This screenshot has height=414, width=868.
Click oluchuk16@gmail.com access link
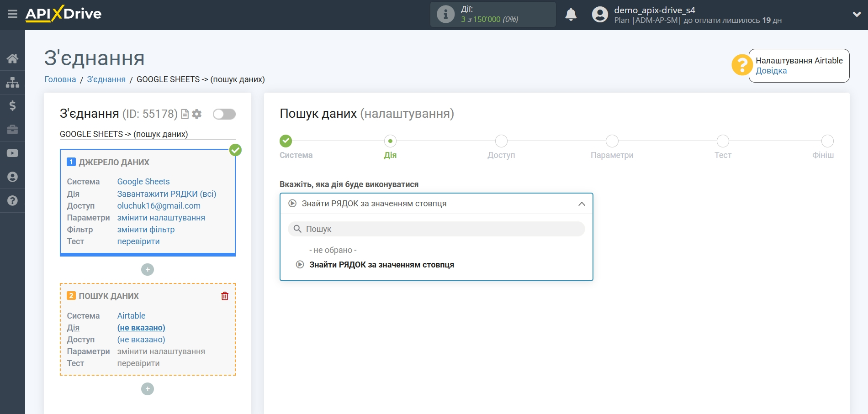click(x=159, y=206)
